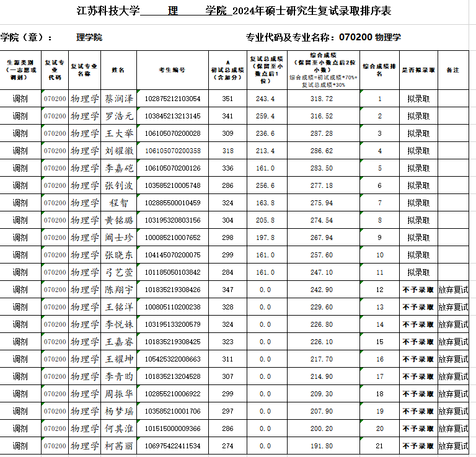Select the name cell 蔡润泽
Screen dimensions: 476x457
pos(118,99)
